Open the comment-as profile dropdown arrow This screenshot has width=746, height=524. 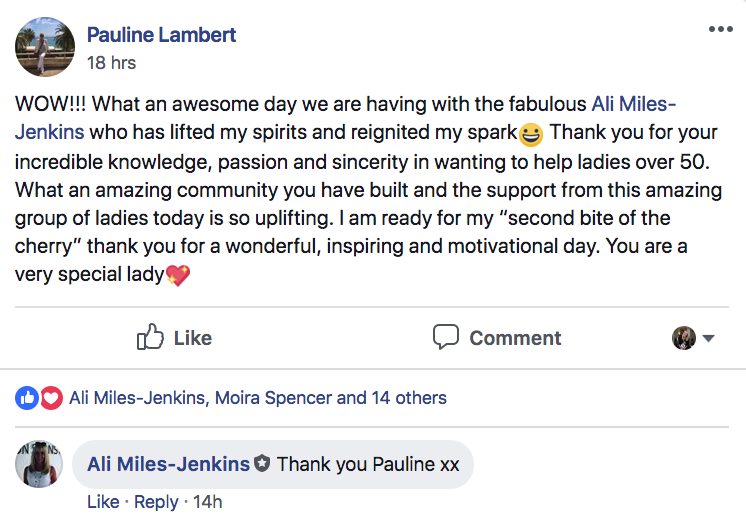pos(709,338)
